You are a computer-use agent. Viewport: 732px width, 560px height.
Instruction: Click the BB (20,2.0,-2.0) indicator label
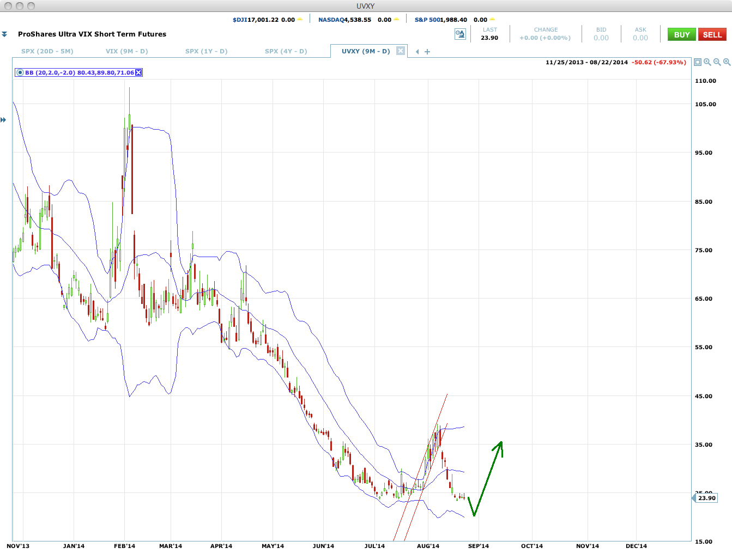pos(80,72)
